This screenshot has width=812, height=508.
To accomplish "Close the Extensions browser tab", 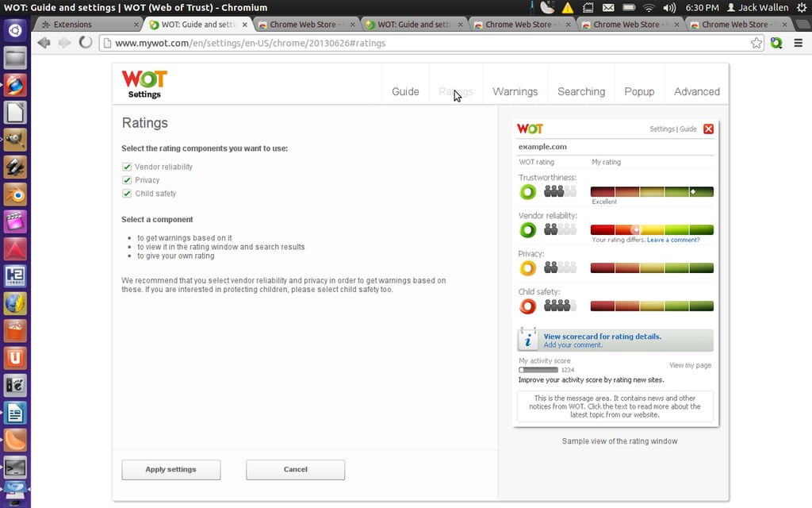I will 136,25.
